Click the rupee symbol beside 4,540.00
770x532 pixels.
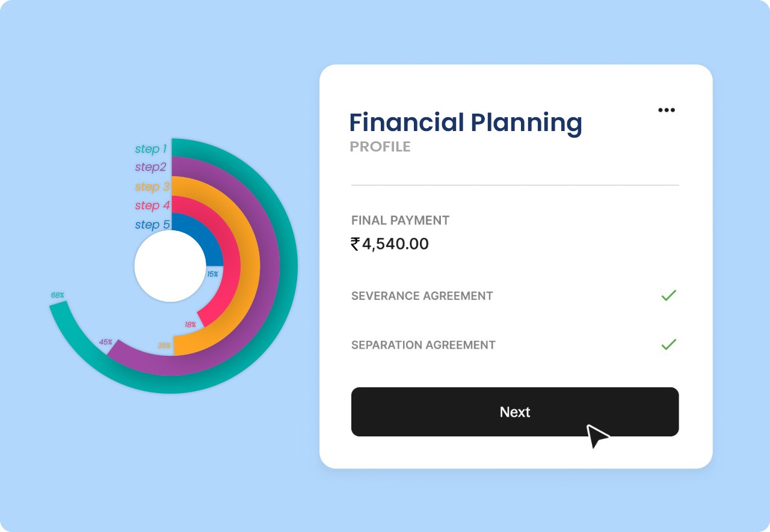(355, 243)
